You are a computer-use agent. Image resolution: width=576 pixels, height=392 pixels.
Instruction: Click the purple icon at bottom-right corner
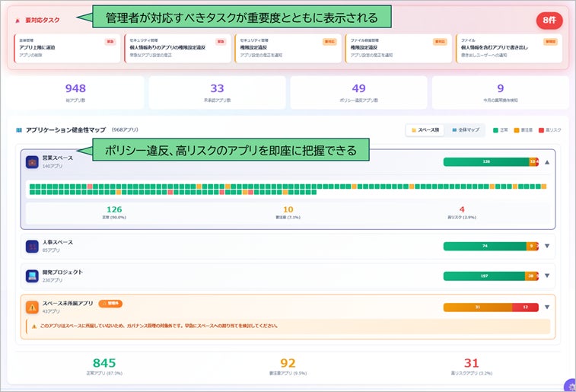click(x=570, y=386)
